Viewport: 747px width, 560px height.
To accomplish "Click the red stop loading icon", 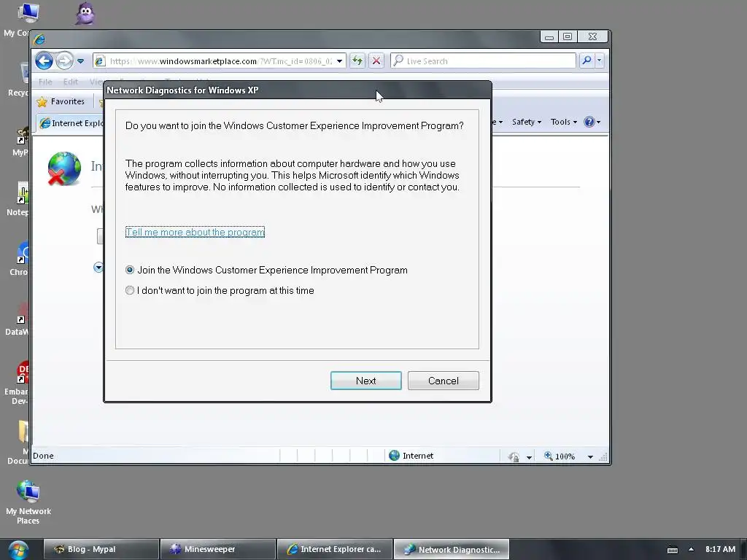I will point(376,61).
